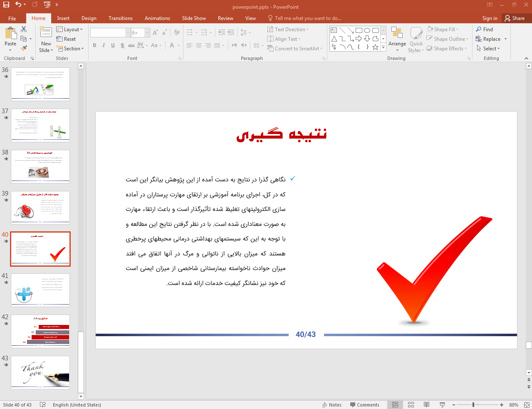The height and width of the screenshot is (409, 532).
Task: Start slideshow from beginning via quick access icon
Action: (x=47, y=5)
